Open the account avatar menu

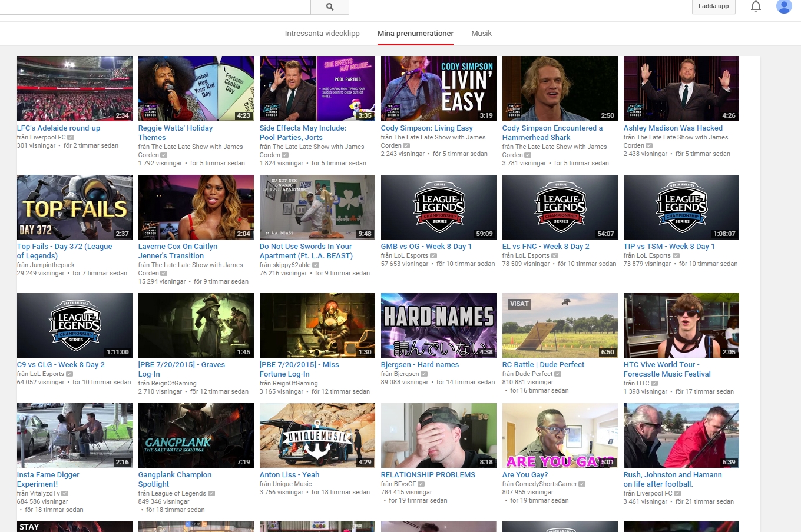(x=784, y=6)
